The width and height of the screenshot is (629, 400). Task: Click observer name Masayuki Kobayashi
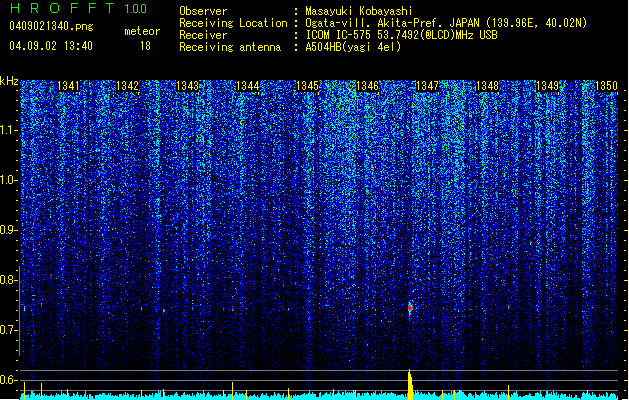point(358,11)
